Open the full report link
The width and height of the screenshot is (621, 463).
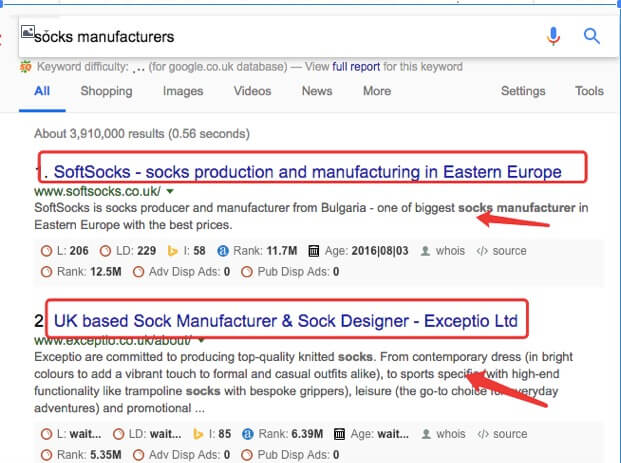356,67
